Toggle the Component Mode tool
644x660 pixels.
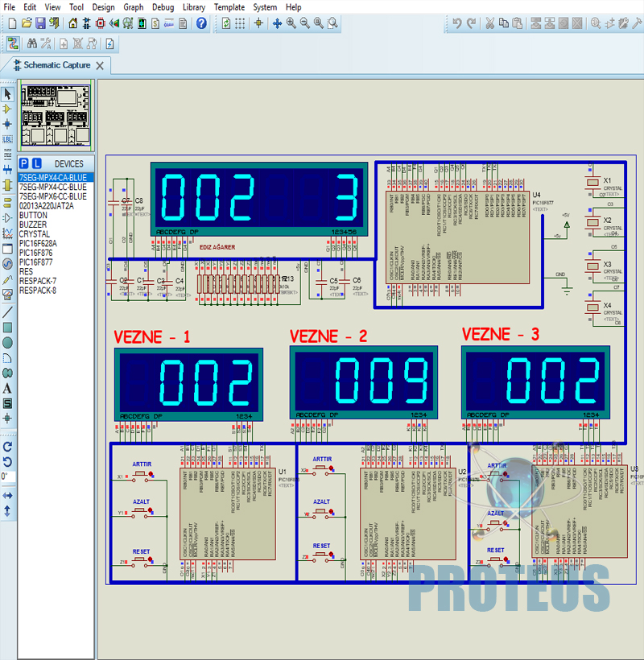tap(7, 109)
